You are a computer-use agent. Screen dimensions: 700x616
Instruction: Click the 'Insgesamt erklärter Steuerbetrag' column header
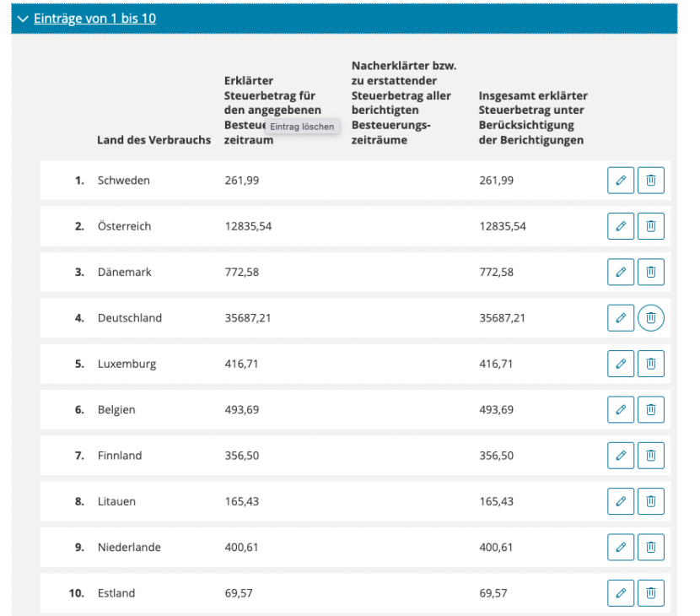tap(532, 118)
